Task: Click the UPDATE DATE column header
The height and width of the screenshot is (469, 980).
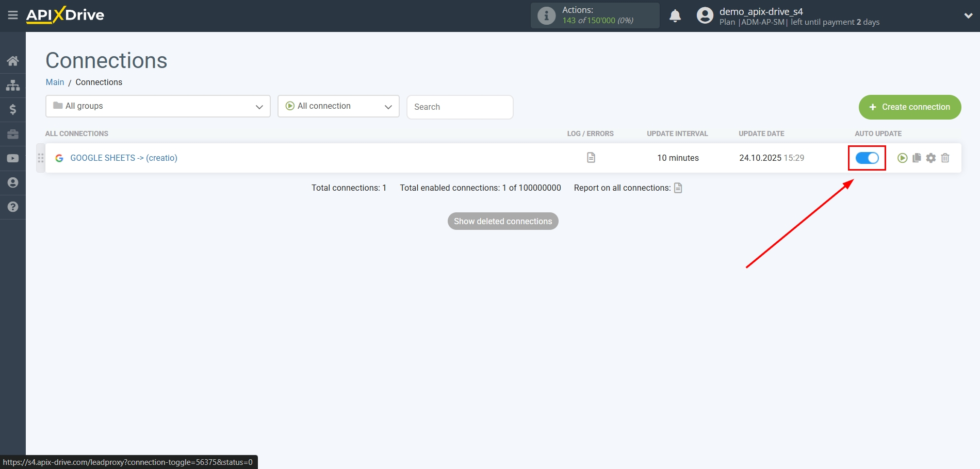Action: click(761, 133)
